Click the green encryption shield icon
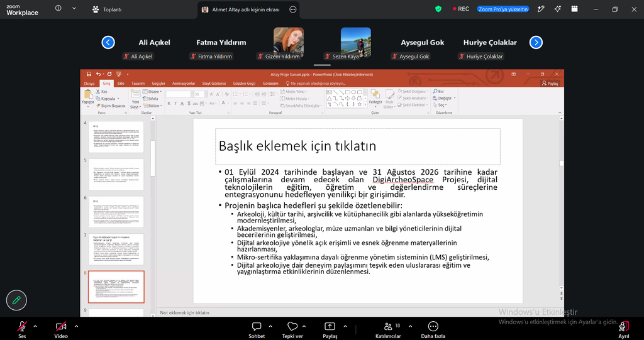Screen dimensions: 644x340 pos(438,9)
